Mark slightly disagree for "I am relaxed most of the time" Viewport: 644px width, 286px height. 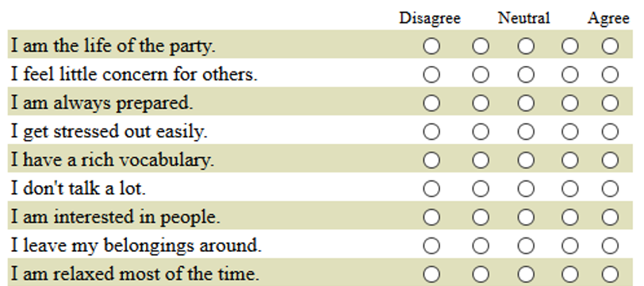click(481, 274)
